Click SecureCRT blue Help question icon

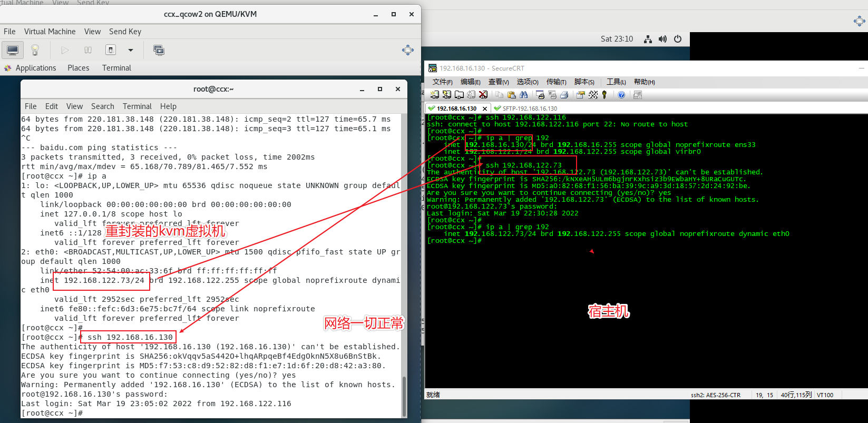pyautogui.click(x=621, y=95)
